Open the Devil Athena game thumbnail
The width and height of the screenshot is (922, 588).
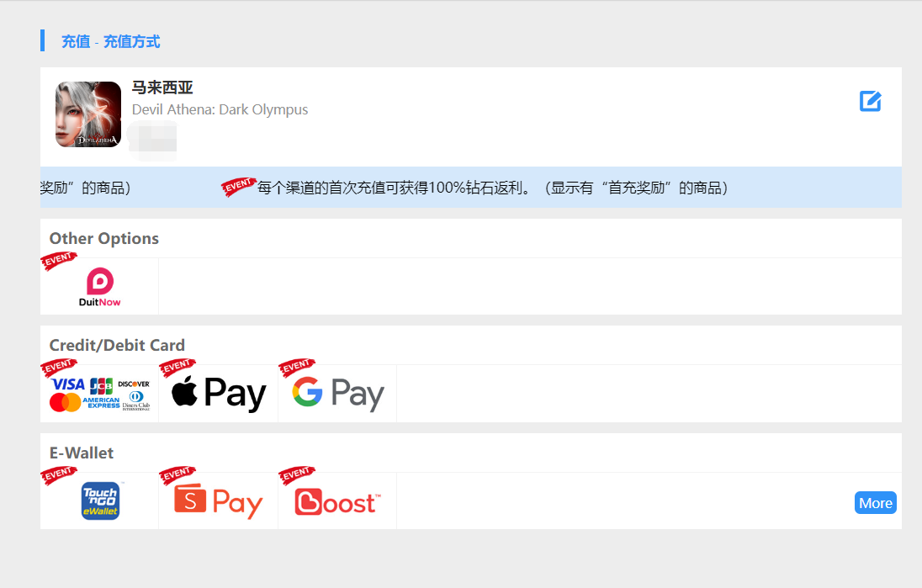pos(88,114)
